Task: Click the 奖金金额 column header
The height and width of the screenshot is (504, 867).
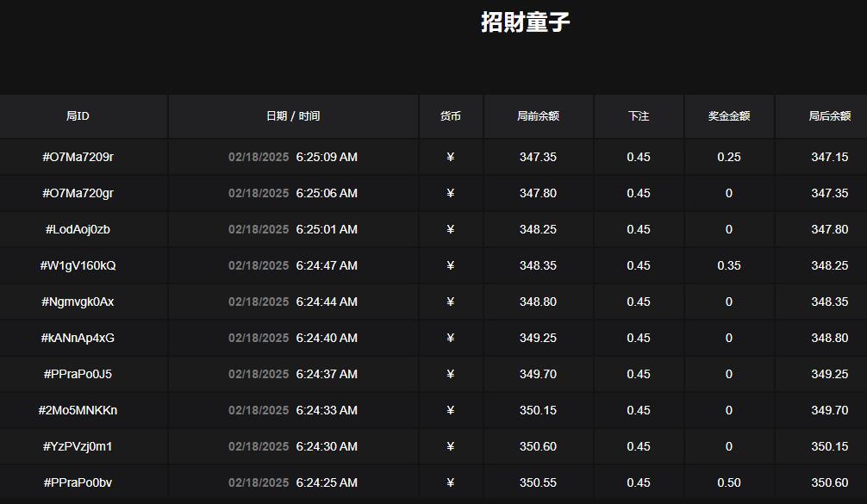Action: pos(729,116)
